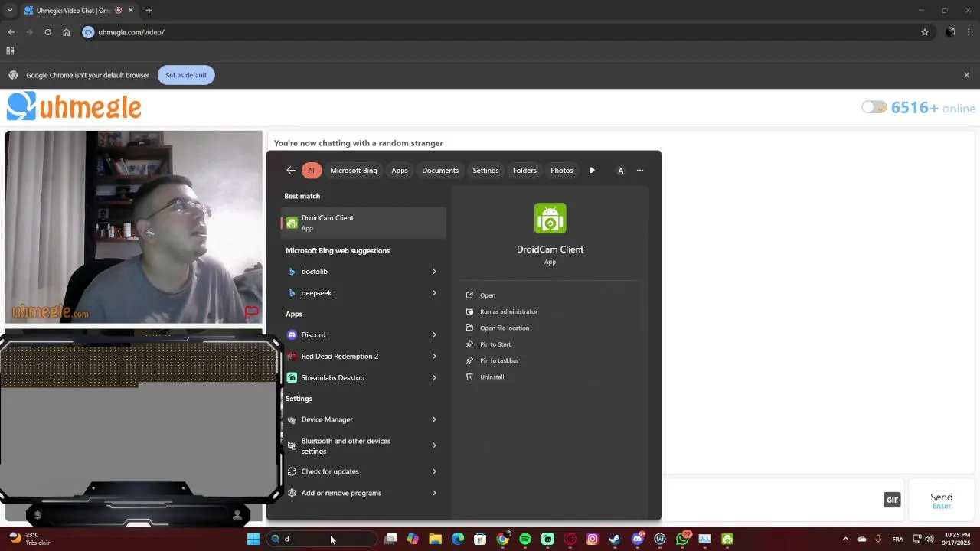Expand the doctolib suggestion arrow
Screen dimensions: 980x551
point(434,271)
